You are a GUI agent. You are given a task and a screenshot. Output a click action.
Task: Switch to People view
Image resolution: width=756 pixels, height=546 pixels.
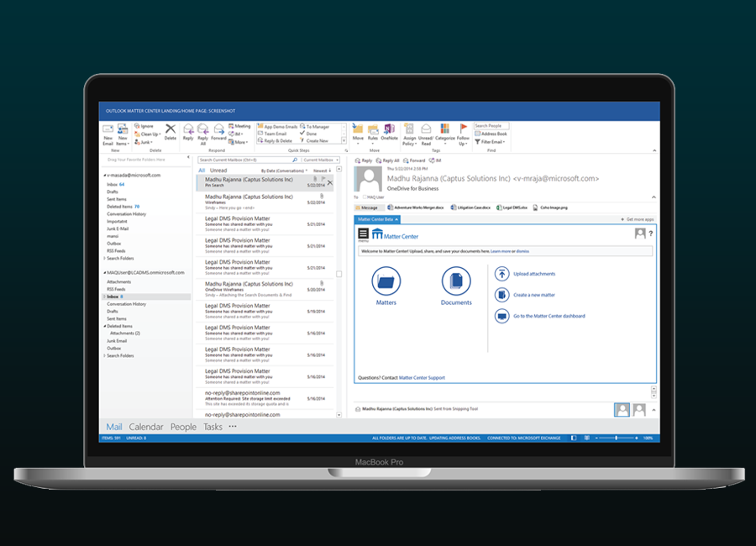pyautogui.click(x=183, y=427)
